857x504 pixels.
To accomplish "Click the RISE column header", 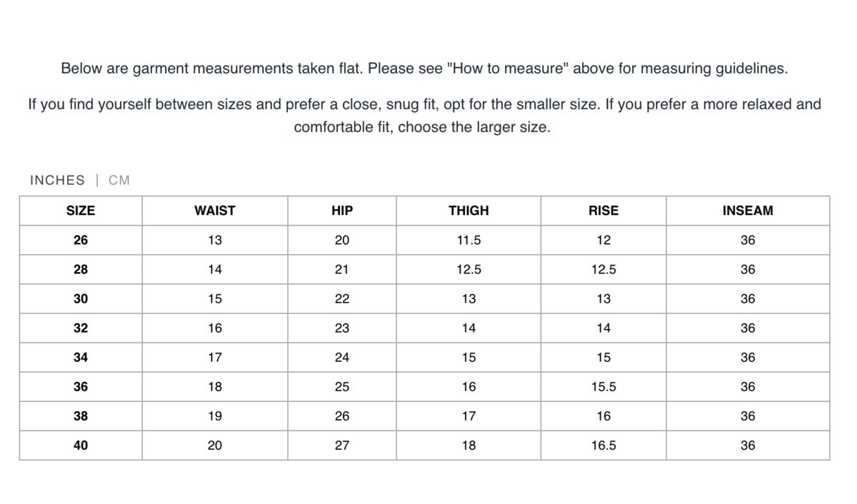I will 603,211.
